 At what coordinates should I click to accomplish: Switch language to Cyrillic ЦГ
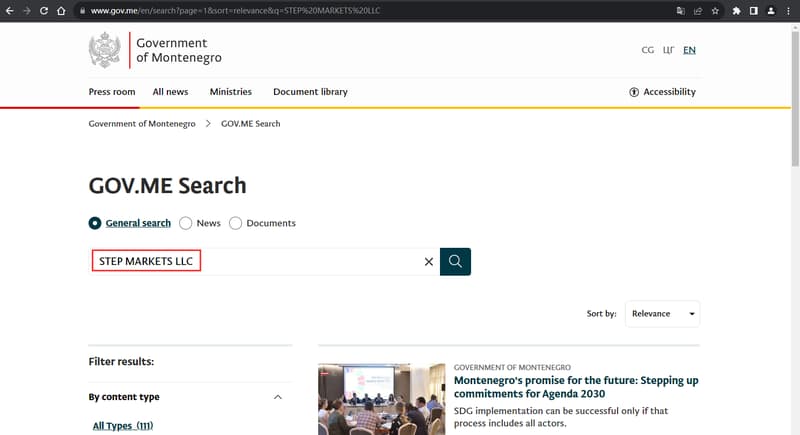[x=668, y=50]
